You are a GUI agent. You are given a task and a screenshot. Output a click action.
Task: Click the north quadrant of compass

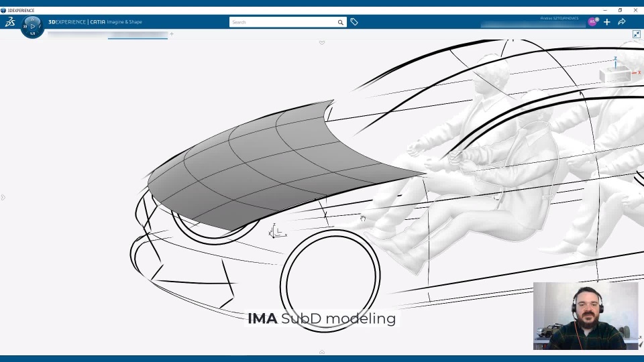coord(32,19)
